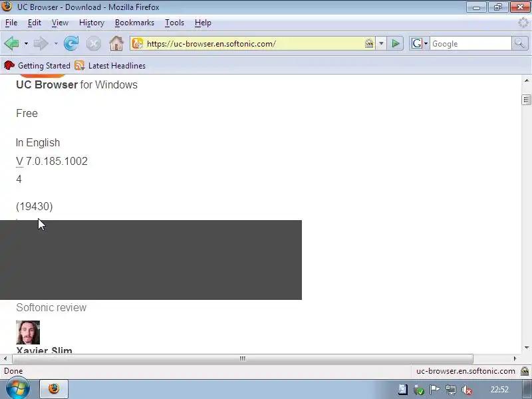The image size is (532, 399).
Task: Open the File menu
Action: pos(11,23)
